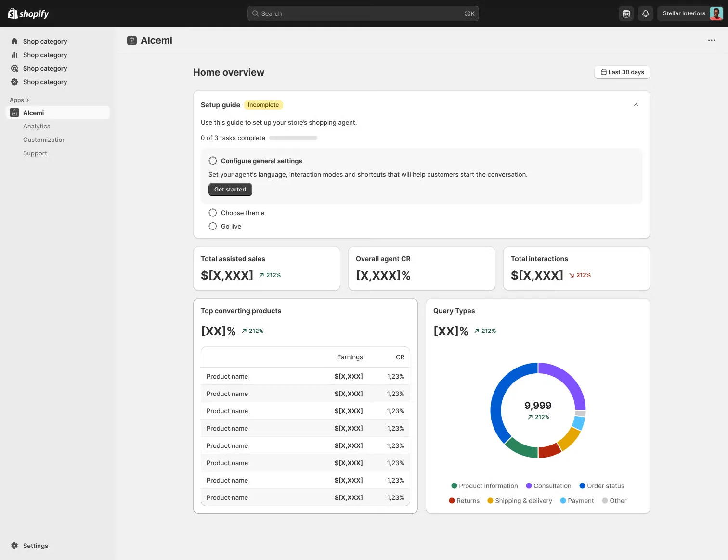Open the three-dot menu beside Alcemi header
The width and height of the screenshot is (728, 560).
712,40
